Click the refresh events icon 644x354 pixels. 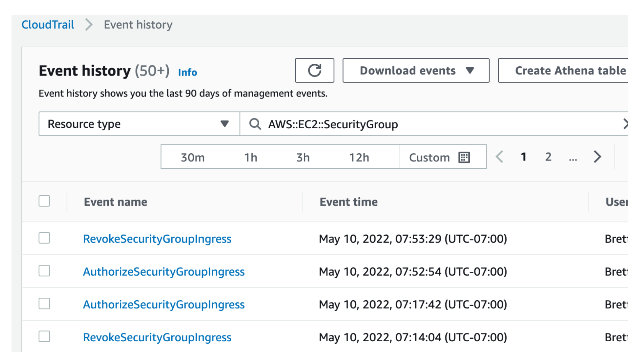[x=314, y=70]
